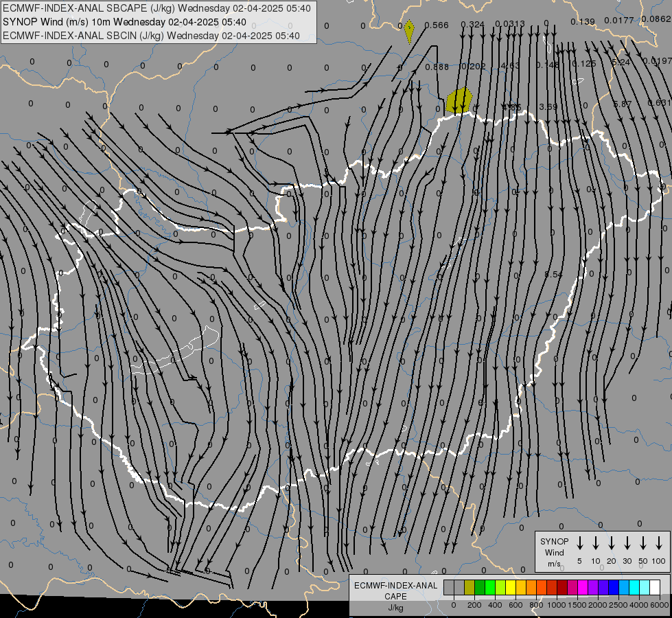
Task: Select the dark green CAPE legend swatch
Action: [480, 588]
